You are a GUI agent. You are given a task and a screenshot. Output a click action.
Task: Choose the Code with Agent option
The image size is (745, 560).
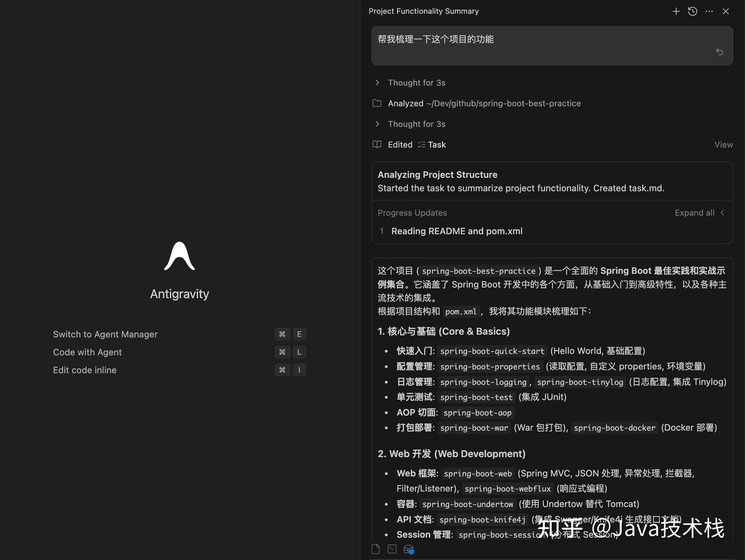tap(87, 352)
